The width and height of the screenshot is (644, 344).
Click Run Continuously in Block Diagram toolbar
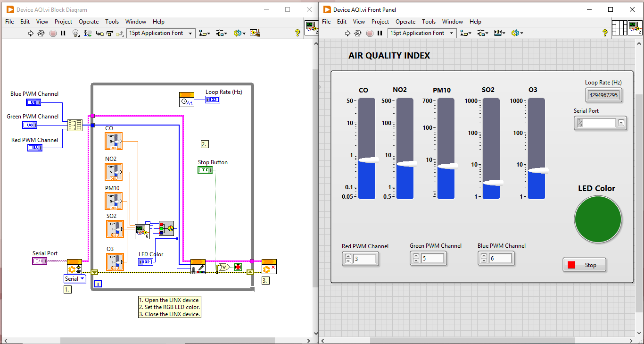tap(41, 33)
